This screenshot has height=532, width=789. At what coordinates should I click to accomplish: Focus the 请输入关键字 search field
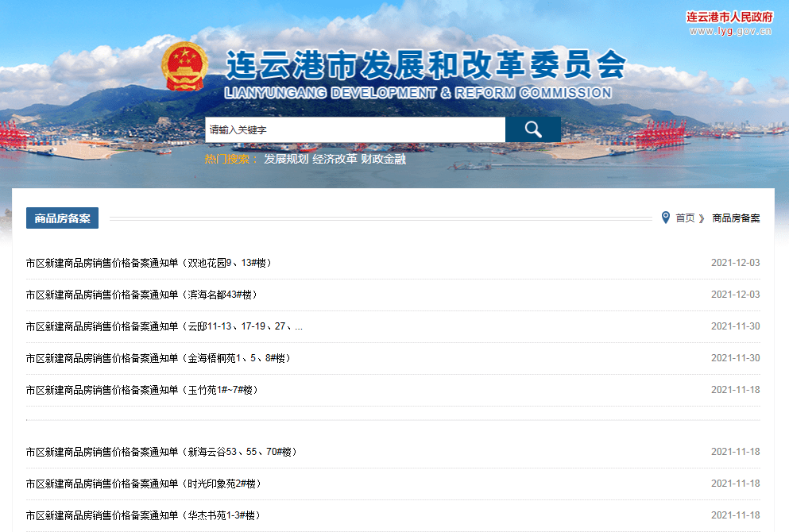(x=355, y=129)
